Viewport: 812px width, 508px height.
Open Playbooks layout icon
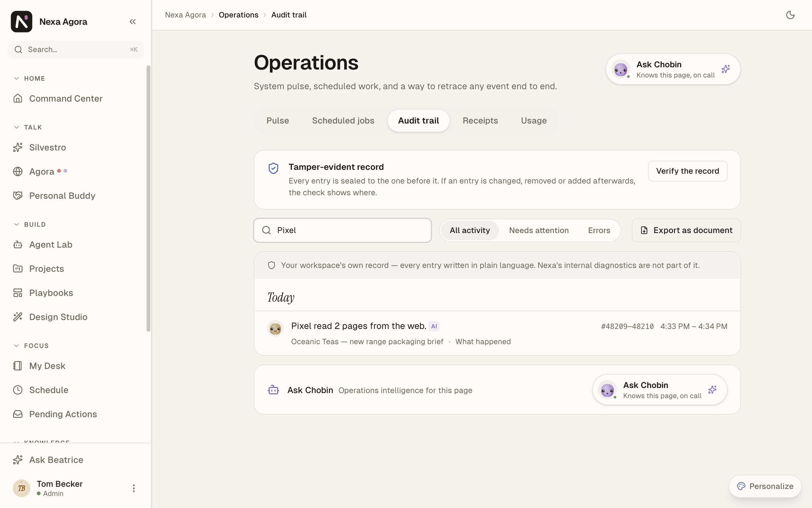pos(18,293)
